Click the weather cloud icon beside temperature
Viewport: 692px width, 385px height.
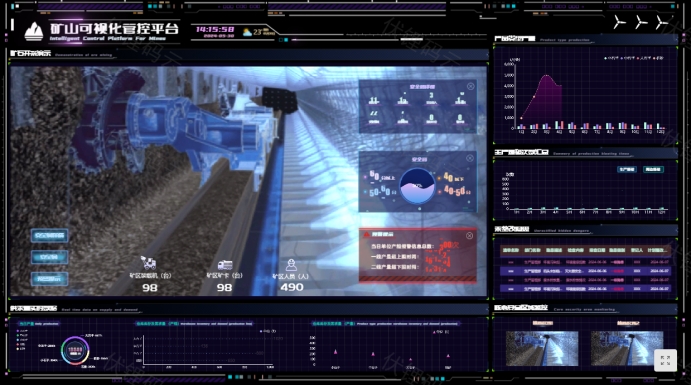[247, 32]
